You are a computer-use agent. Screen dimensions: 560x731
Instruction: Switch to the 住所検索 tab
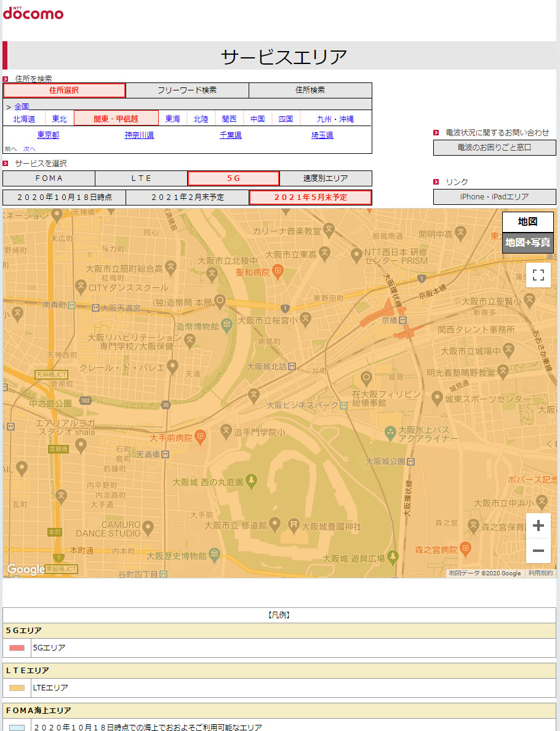point(310,90)
